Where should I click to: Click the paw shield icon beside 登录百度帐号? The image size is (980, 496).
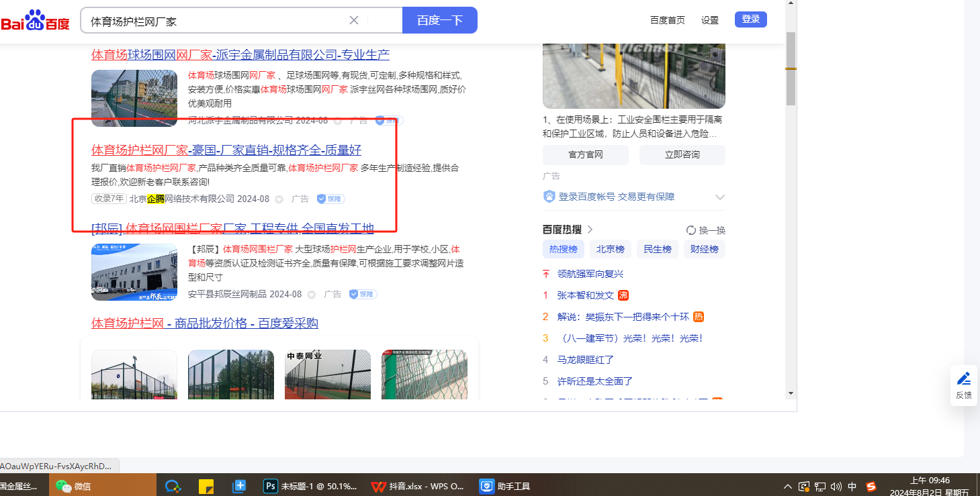[549, 197]
